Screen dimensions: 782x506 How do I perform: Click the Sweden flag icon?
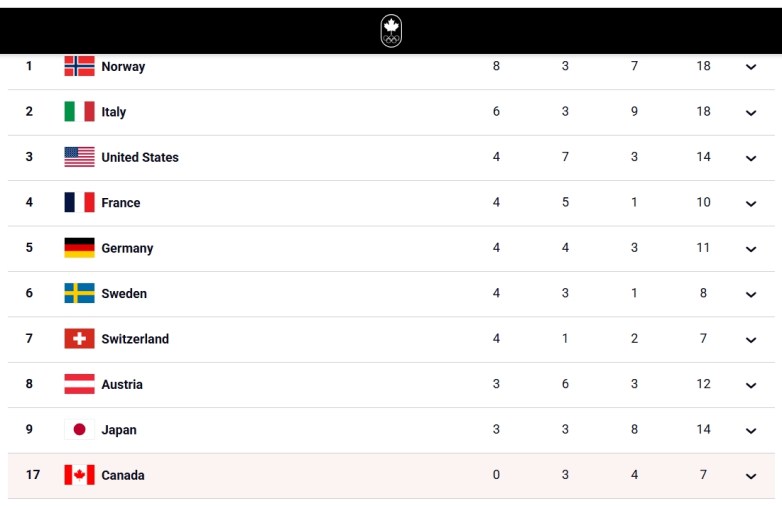click(79, 293)
